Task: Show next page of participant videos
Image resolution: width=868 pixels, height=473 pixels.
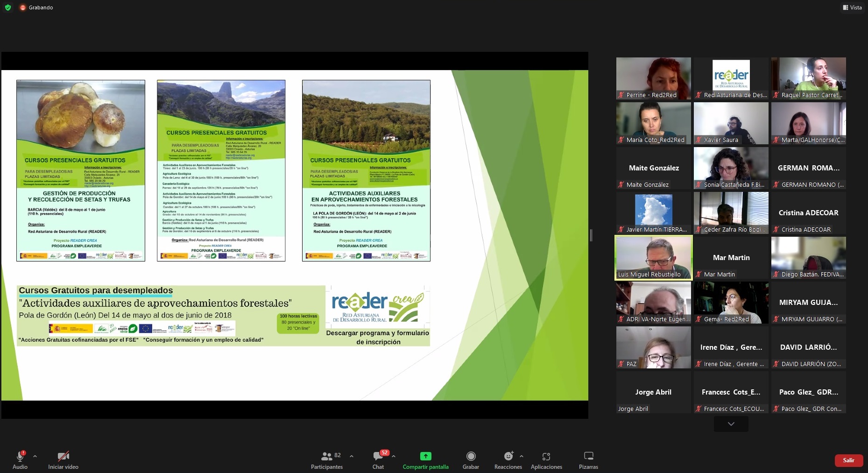Action: pyautogui.click(x=731, y=424)
